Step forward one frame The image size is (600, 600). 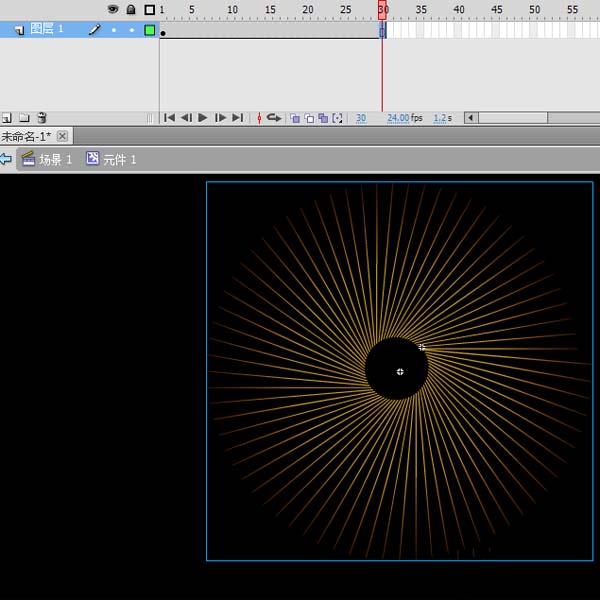coord(220,118)
